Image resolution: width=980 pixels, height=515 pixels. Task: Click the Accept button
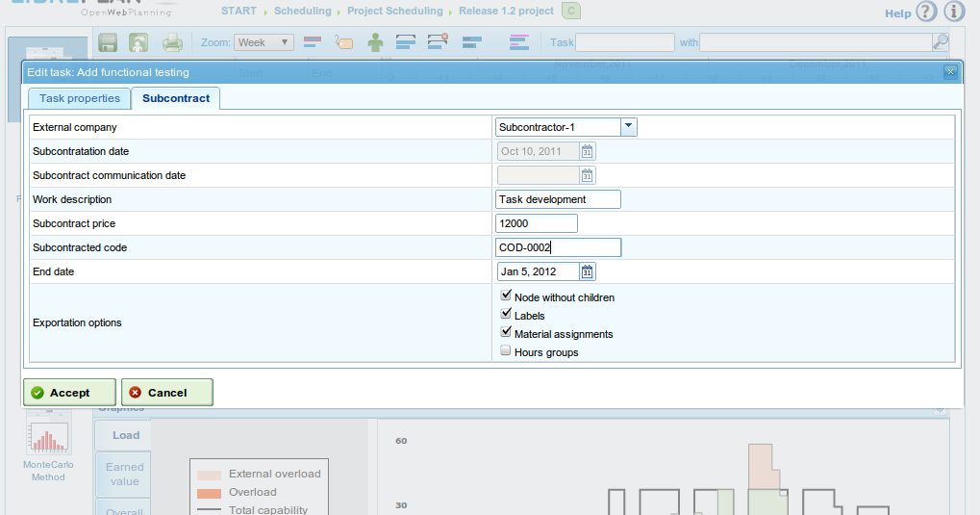coord(69,393)
